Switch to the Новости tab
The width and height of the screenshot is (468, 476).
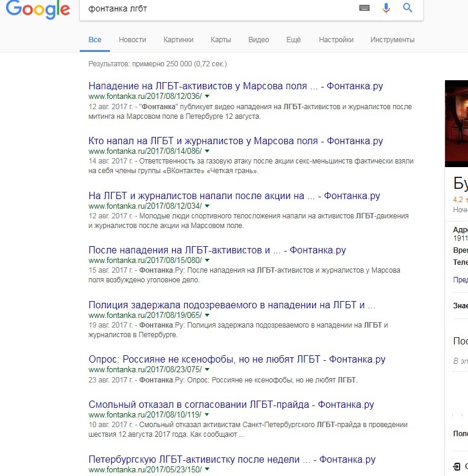click(132, 40)
